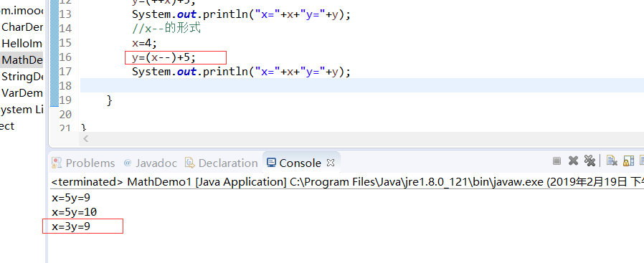The image size is (644, 263).
Task: Click the editor horizontal scrollbar left arrow
Action: (85, 139)
